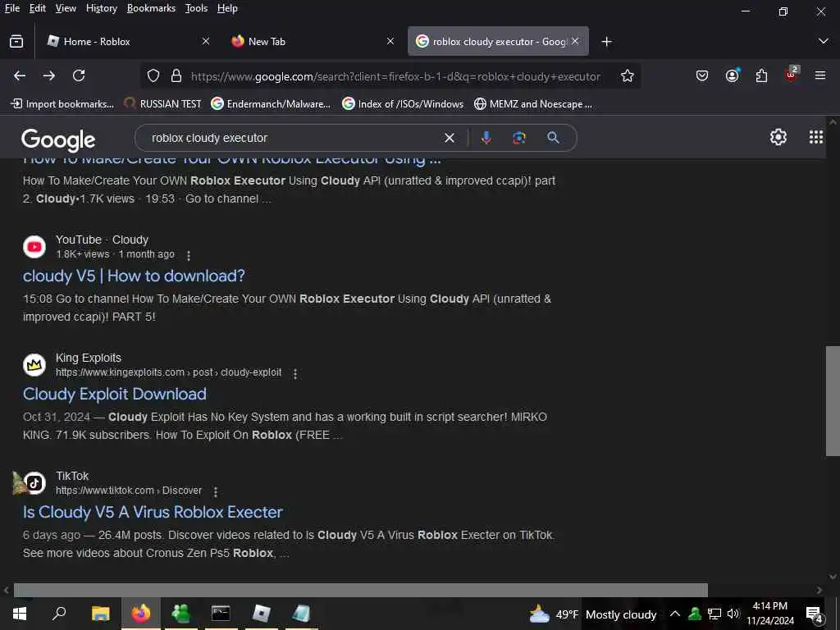
Task: Open a new browser tab with plus button
Action: click(606, 42)
